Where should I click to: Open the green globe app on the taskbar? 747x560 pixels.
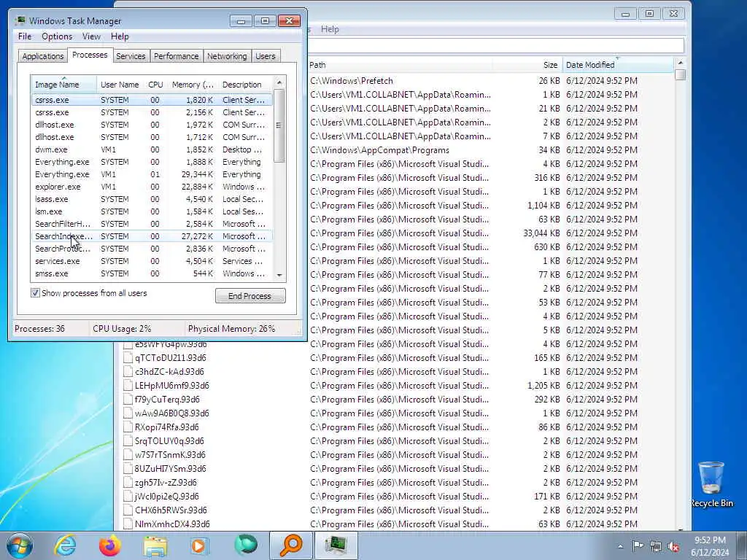click(x=245, y=545)
